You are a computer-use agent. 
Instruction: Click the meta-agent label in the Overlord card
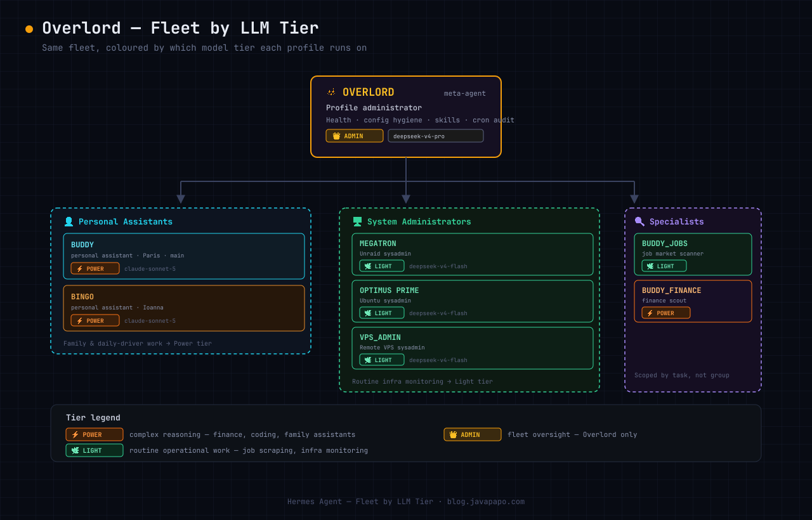(465, 94)
